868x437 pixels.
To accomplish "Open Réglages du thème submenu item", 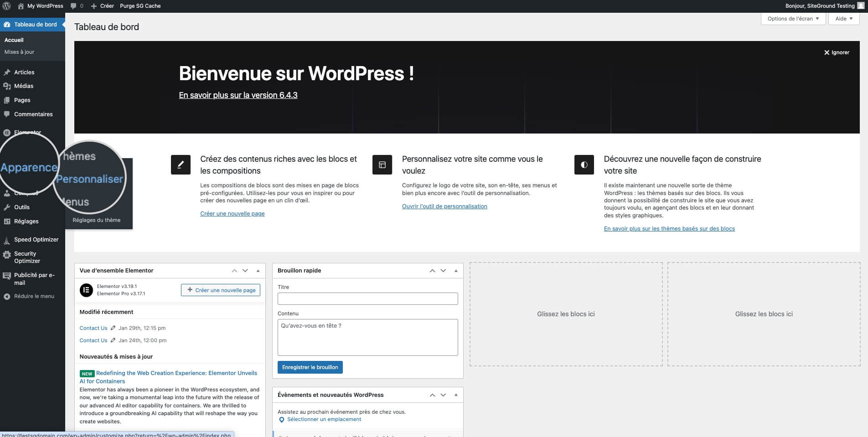I will 97,220.
